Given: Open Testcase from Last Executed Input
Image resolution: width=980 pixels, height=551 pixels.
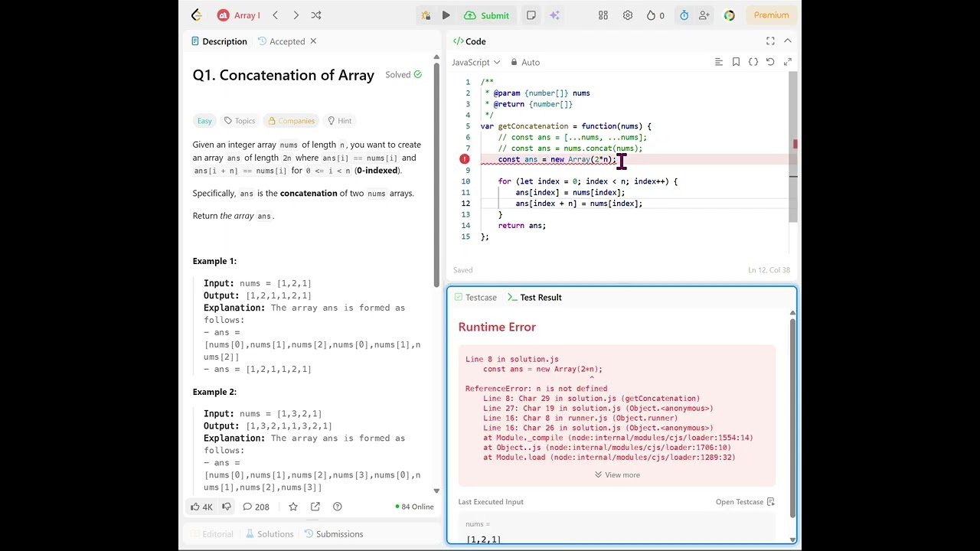Looking at the screenshot, I should click(745, 502).
